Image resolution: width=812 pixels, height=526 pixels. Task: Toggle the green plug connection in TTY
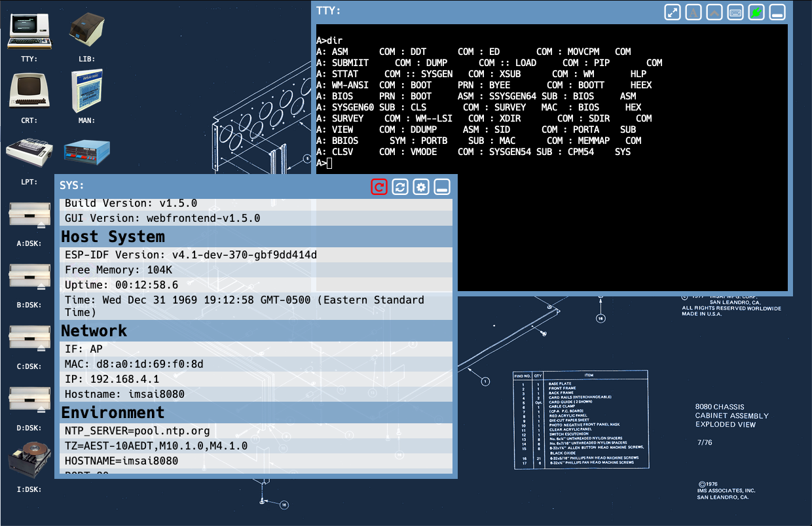756,12
